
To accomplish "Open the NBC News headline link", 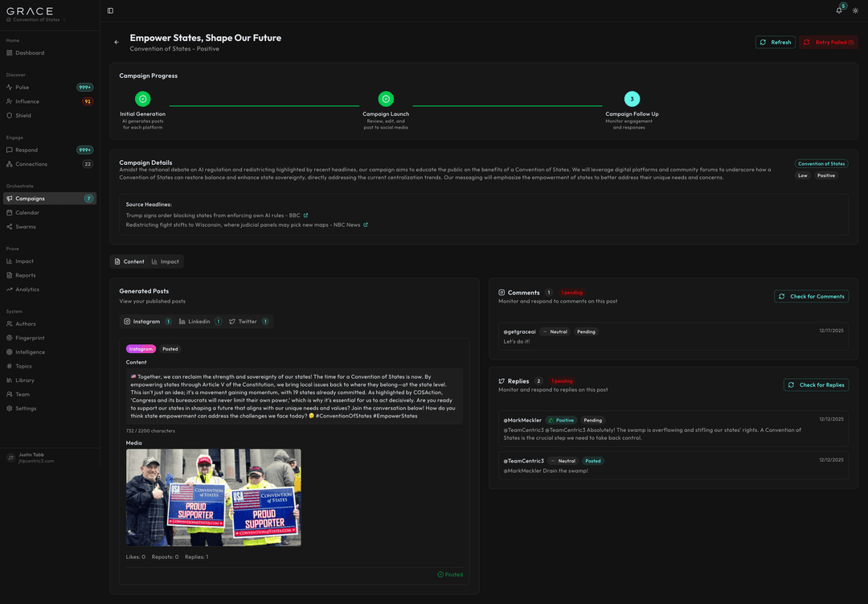I will click(x=366, y=225).
